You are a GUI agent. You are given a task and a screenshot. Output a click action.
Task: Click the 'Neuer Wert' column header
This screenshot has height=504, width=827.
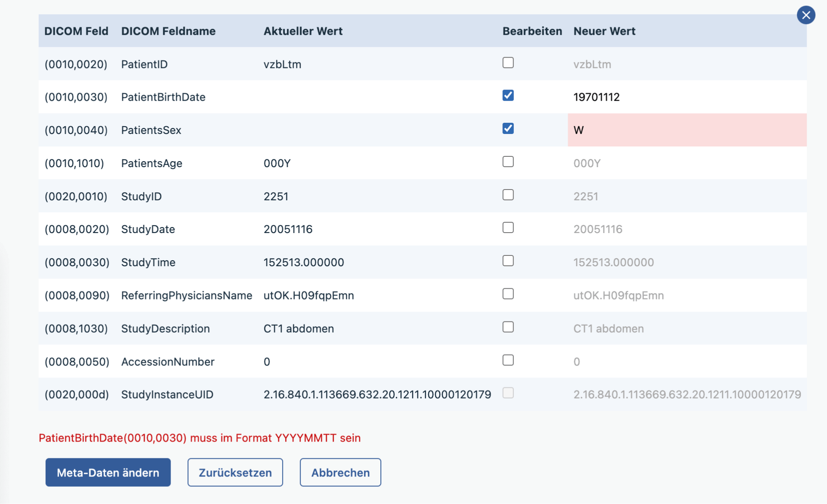(604, 31)
